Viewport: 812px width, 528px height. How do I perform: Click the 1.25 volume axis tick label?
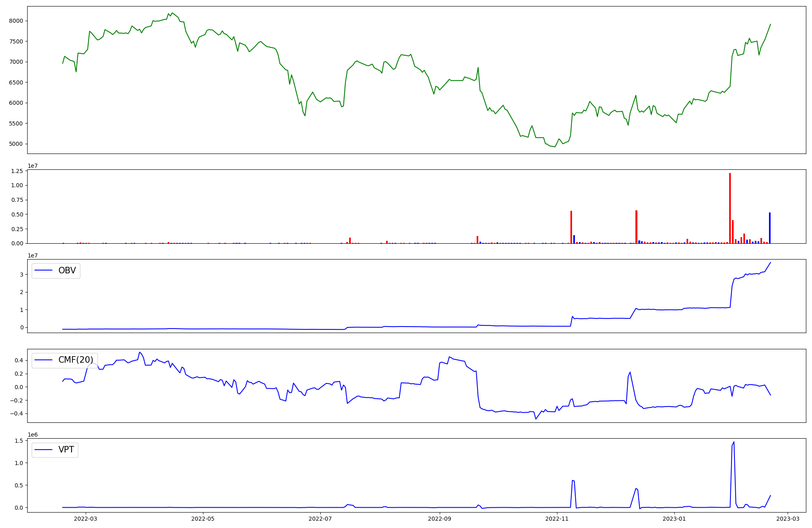tap(17, 171)
